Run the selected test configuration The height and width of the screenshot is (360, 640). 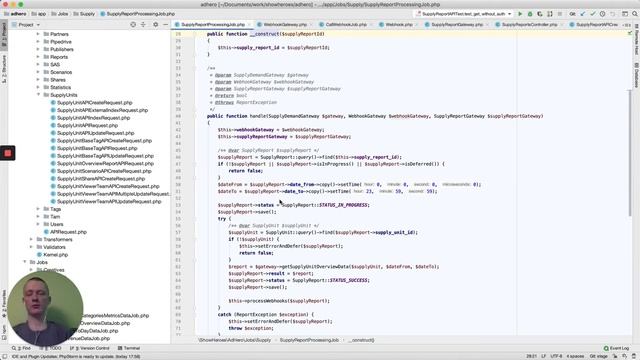pos(520,14)
